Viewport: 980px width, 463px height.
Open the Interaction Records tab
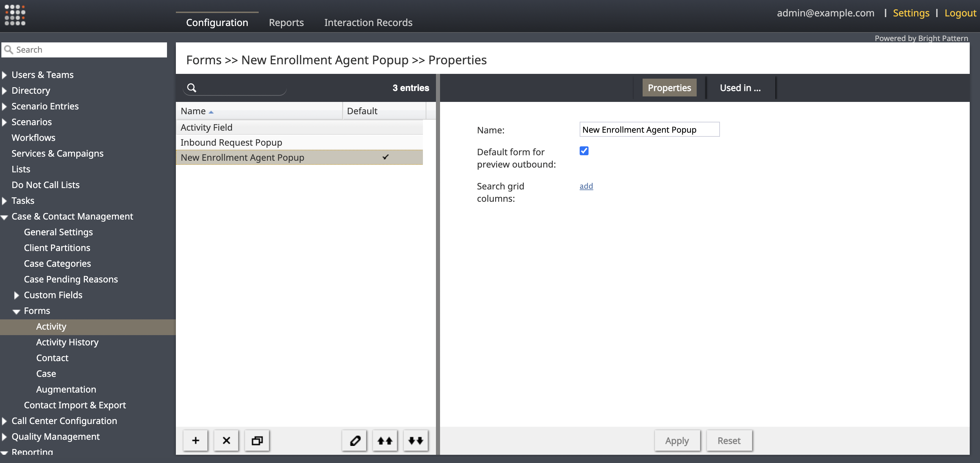click(368, 23)
